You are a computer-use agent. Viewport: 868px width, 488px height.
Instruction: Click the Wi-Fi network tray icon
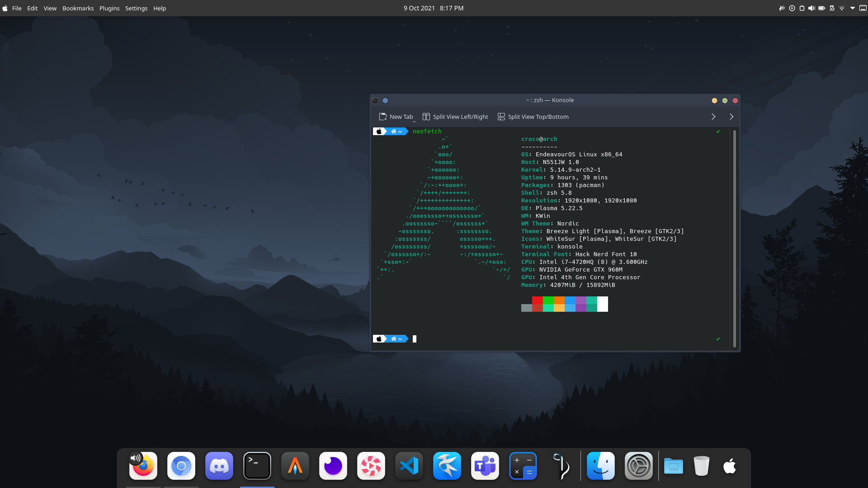pyautogui.click(x=842, y=8)
